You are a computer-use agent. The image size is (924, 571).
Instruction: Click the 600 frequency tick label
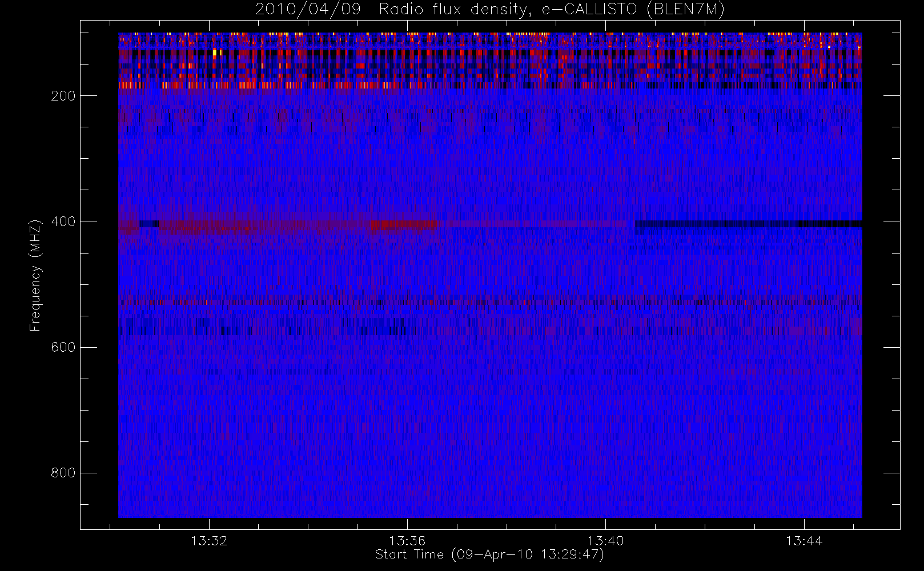pyautogui.click(x=63, y=347)
